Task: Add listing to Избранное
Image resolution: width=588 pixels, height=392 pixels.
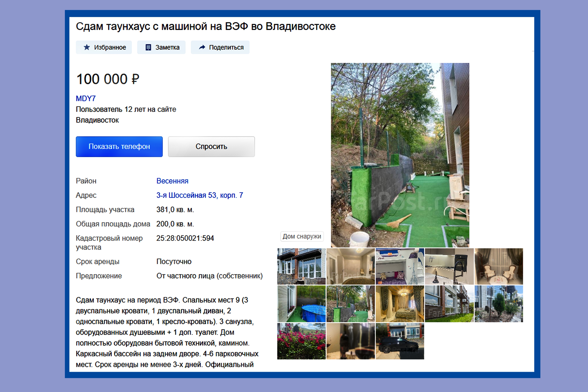Action: [x=104, y=47]
